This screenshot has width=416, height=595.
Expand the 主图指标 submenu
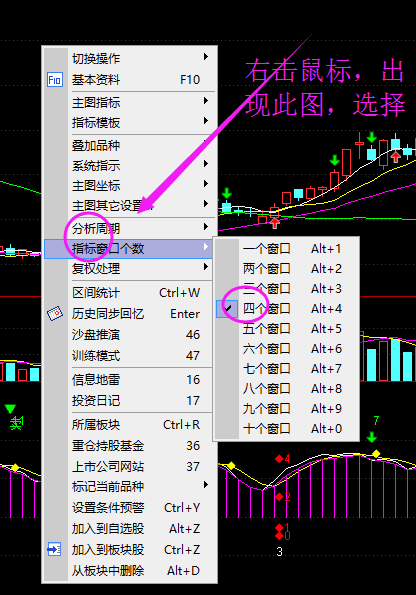[x=130, y=102]
